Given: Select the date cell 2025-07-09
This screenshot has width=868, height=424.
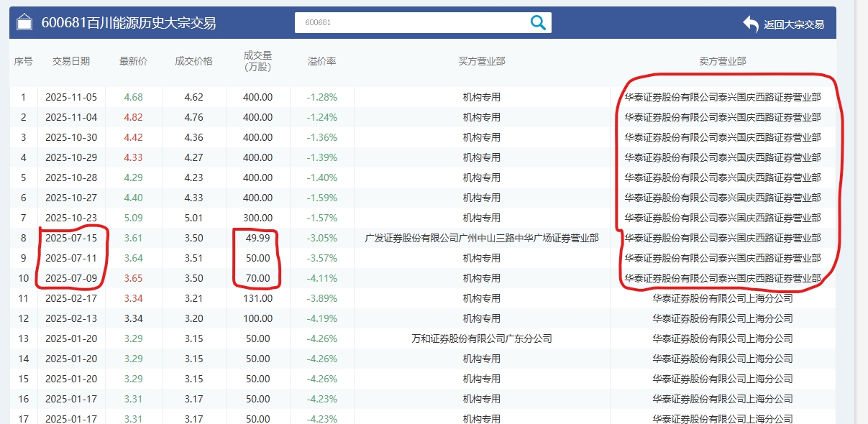Looking at the screenshot, I should pos(70,278).
